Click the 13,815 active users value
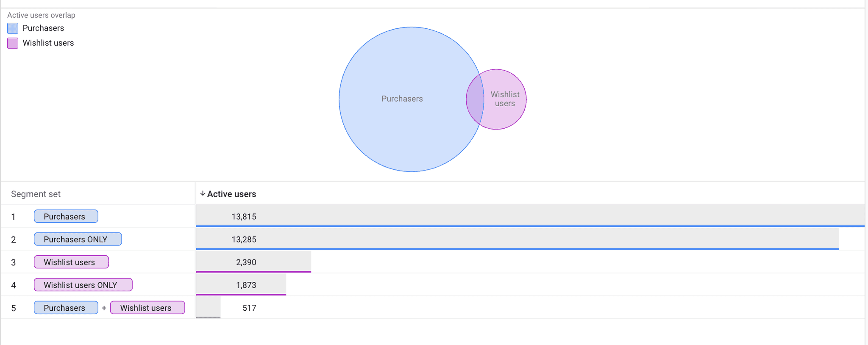 coord(244,217)
